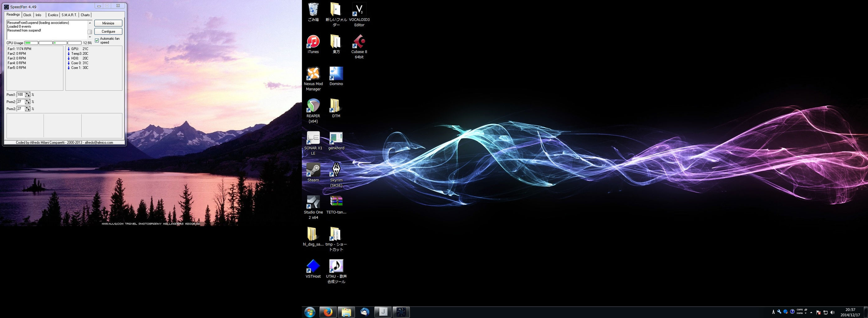Select the Studio One 2 x64 icon
Image resolution: width=868 pixels, height=318 pixels.
point(313,202)
